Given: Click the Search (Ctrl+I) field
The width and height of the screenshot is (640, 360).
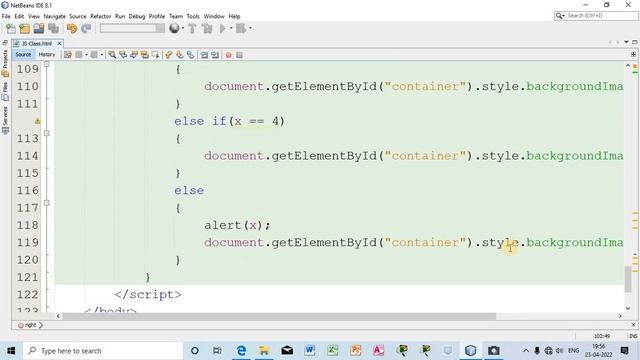Looking at the screenshot, I should coord(596,16).
